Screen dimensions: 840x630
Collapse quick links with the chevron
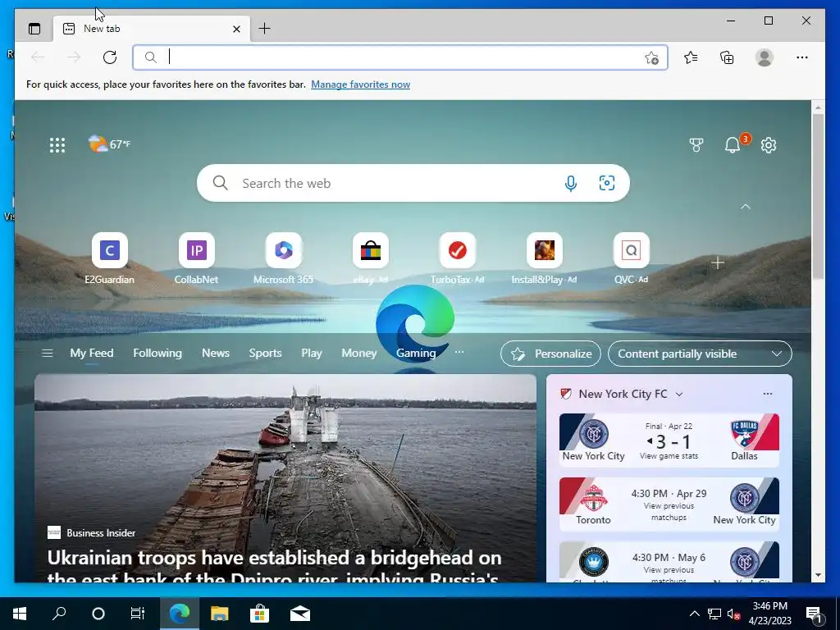point(745,207)
